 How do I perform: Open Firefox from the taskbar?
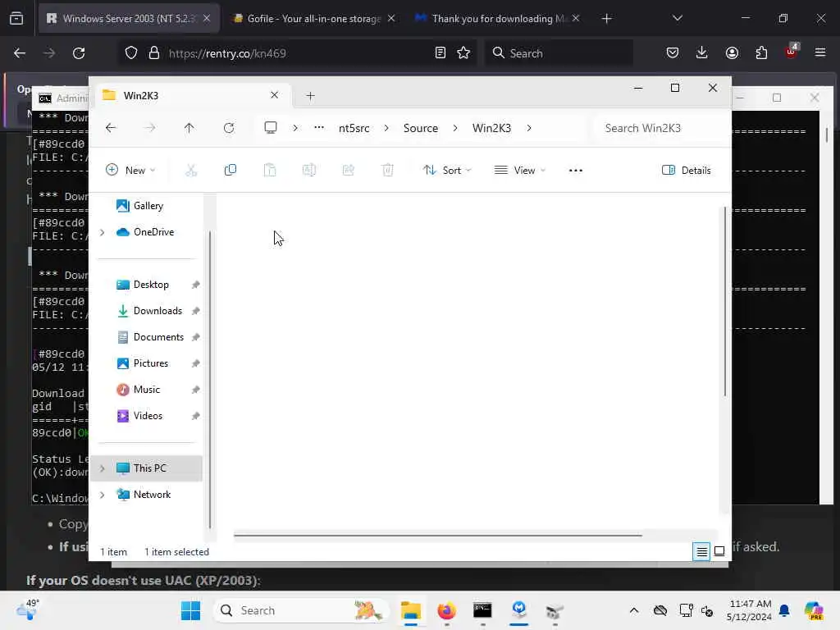click(447, 610)
